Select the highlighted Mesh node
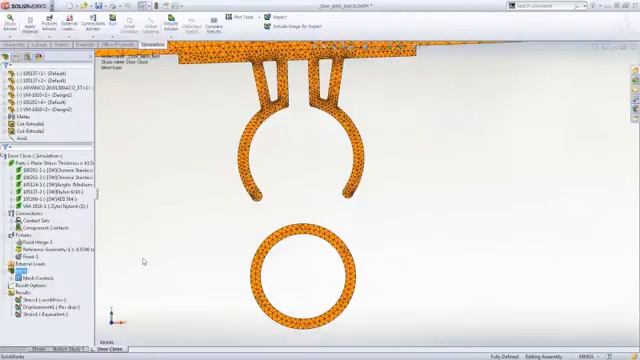 [x=21, y=271]
